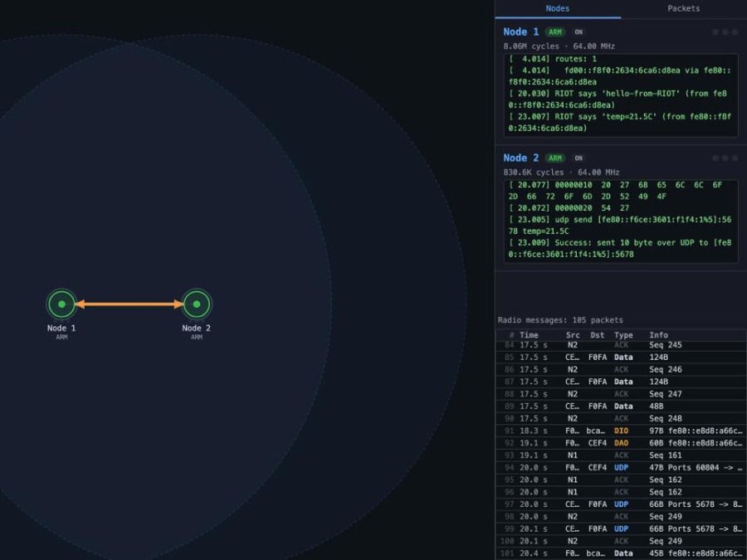Click '830.6K cycles · 64.00 MHz' under Node 2

pyautogui.click(x=561, y=173)
